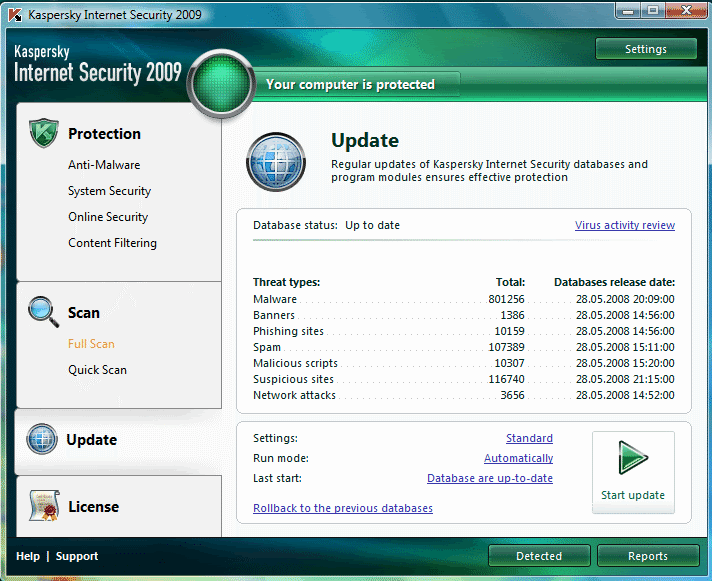
Task: Click the Spam threat type row
Action: point(464,347)
